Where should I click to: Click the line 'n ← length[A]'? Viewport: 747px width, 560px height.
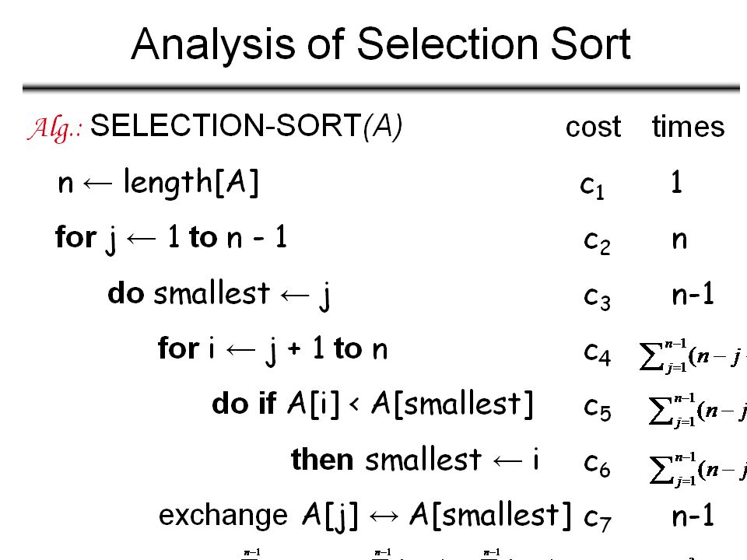158,182
